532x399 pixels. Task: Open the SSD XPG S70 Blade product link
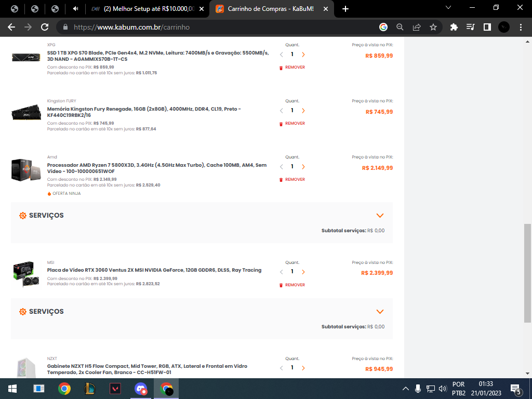[x=158, y=56]
